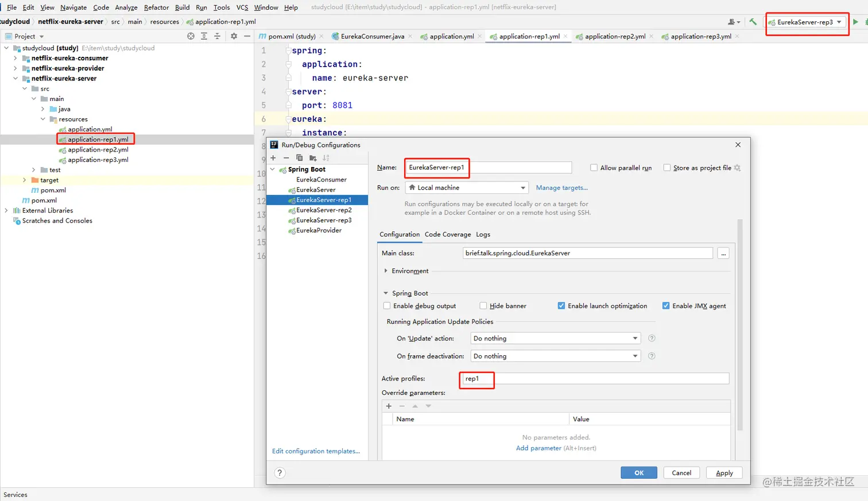Collapse the Spring Boot settings section
This screenshot has height=501, width=868.
coord(386,293)
